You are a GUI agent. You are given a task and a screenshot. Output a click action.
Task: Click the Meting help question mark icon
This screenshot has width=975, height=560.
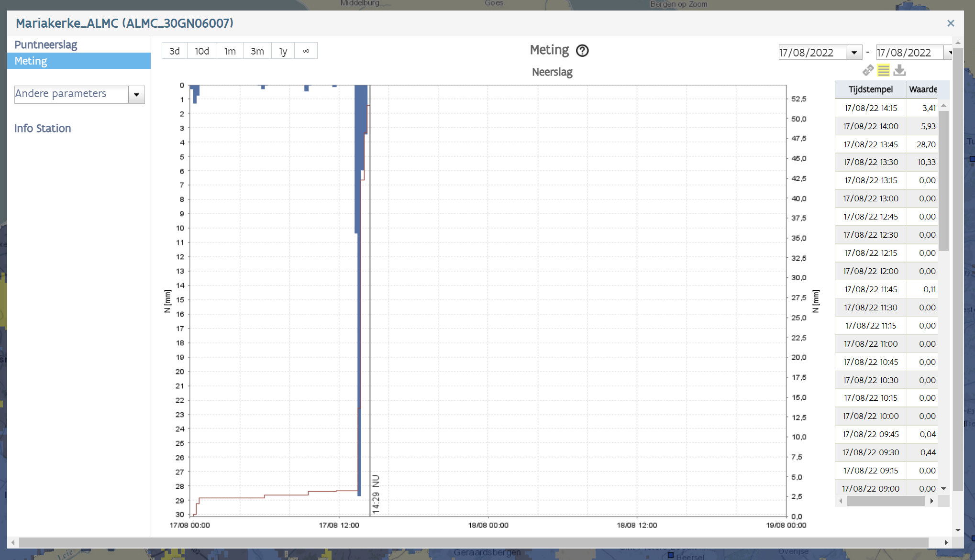(582, 50)
